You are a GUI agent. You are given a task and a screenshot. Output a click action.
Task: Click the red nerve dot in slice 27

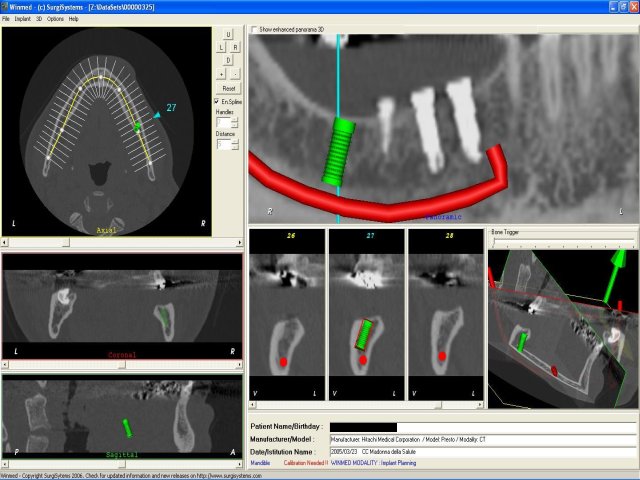tap(363, 360)
